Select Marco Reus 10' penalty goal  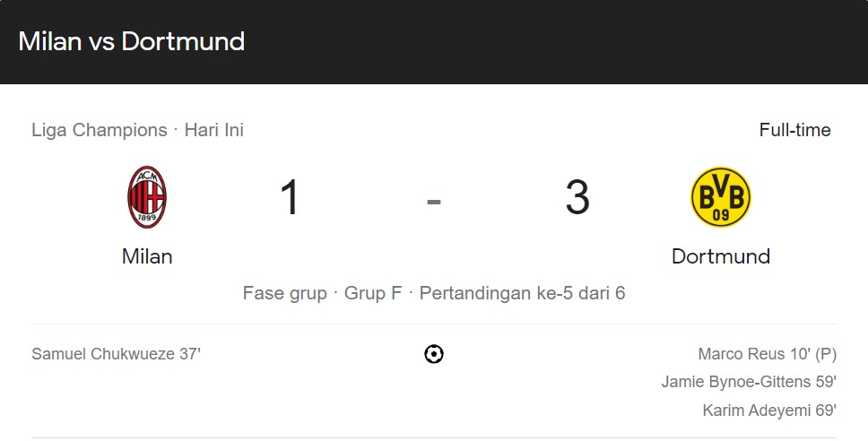click(768, 354)
